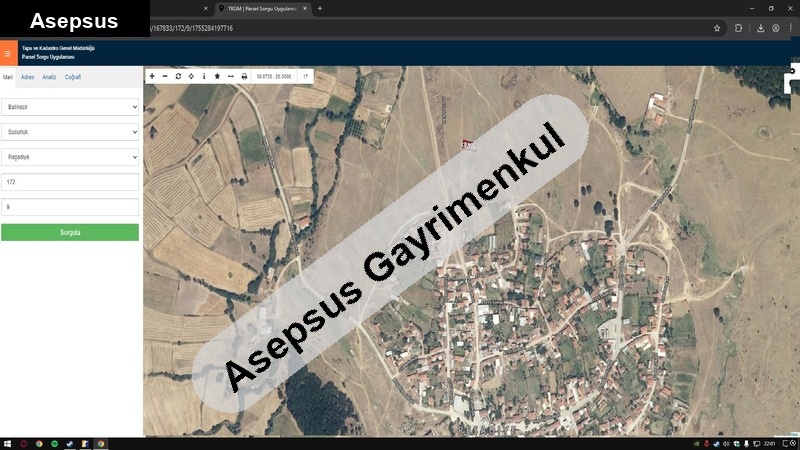The height and width of the screenshot is (450, 800).
Task: Open the Analiz tab
Action: click(x=49, y=77)
